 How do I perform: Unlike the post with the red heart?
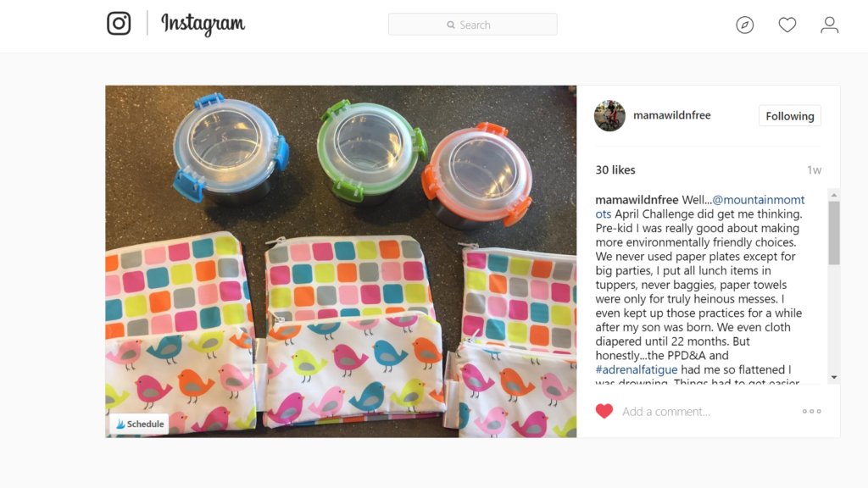click(604, 411)
